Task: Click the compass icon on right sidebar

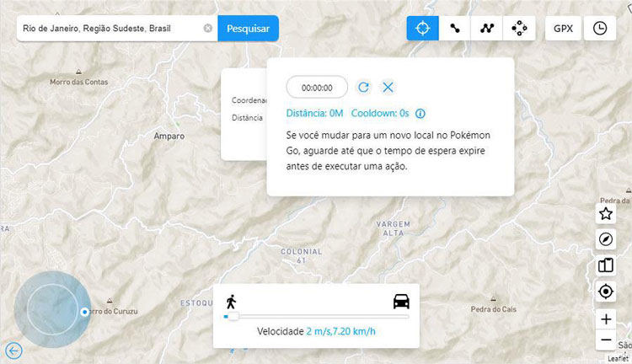Action: click(605, 239)
